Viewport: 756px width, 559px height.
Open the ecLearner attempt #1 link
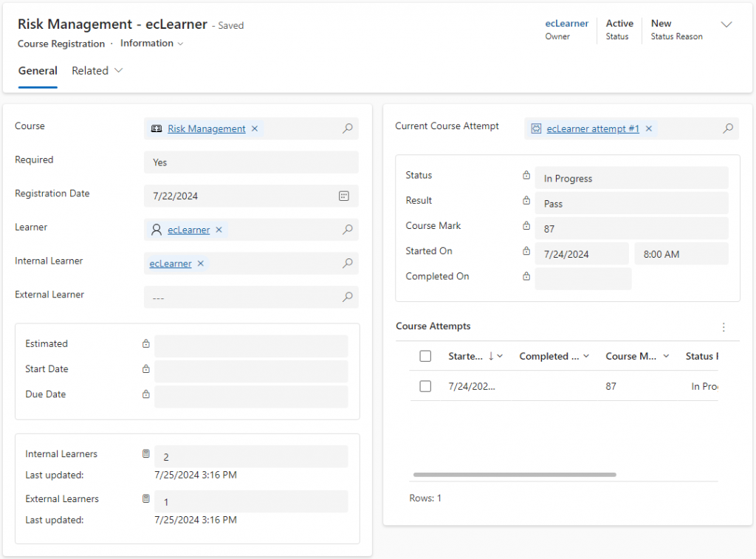(593, 128)
